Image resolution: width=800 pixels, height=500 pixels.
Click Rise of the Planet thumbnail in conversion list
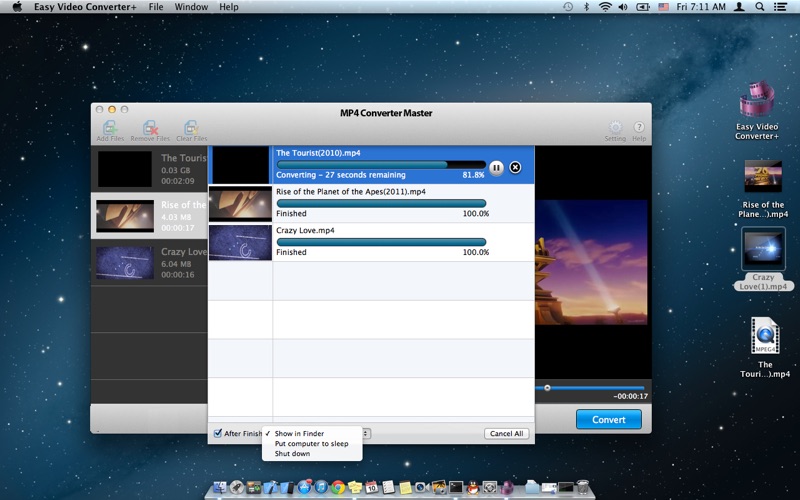point(240,204)
